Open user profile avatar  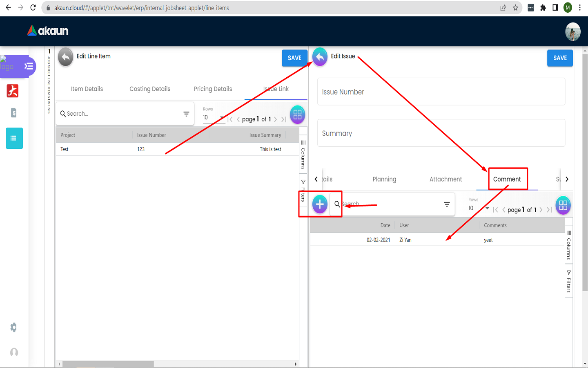573,31
